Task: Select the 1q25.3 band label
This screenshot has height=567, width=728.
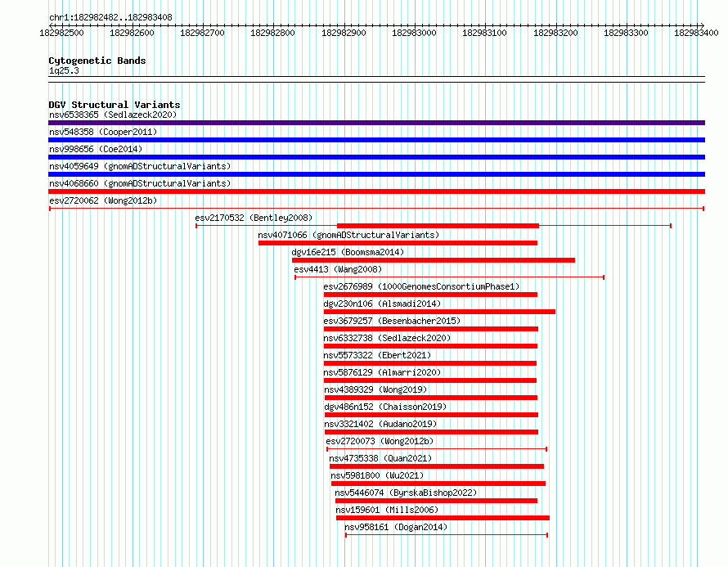Action: tap(64, 70)
